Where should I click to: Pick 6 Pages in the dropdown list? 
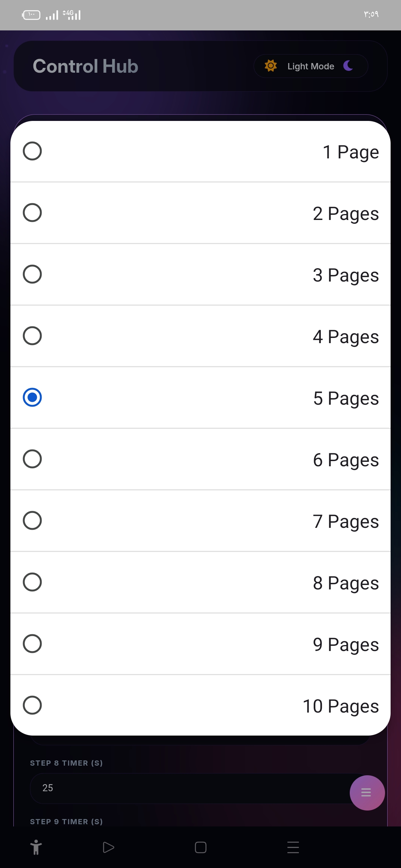point(200,460)
